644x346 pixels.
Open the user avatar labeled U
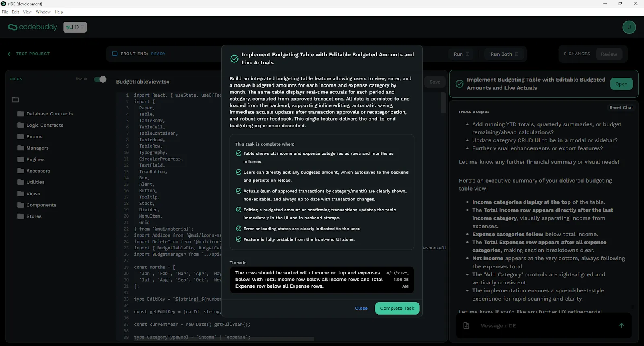pos(629,27)
